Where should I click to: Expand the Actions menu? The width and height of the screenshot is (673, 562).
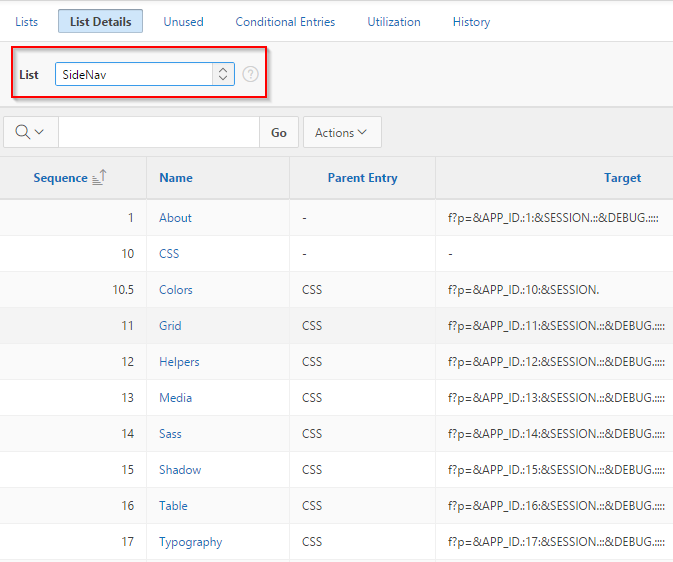coord(342,133)
